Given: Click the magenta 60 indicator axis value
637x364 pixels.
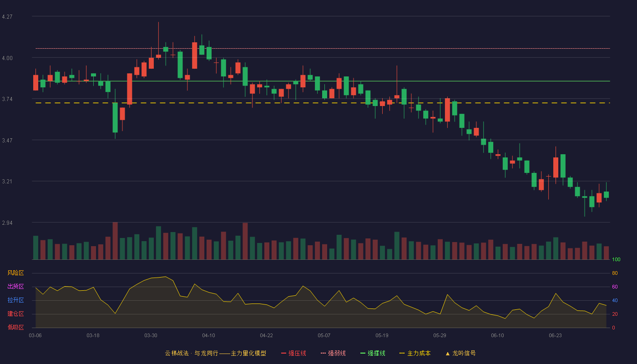Looking at the screenshot, I should 615,287.
